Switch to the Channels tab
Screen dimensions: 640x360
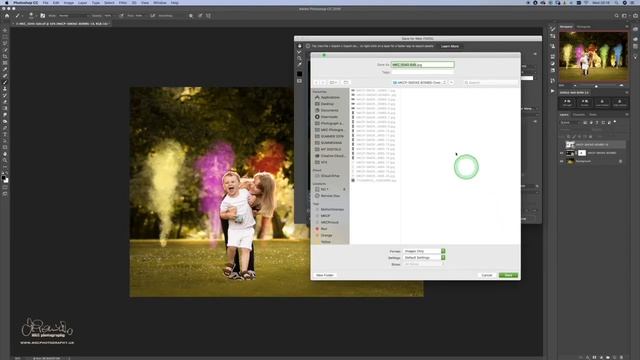pyautogui.click(x=579, y=115)
